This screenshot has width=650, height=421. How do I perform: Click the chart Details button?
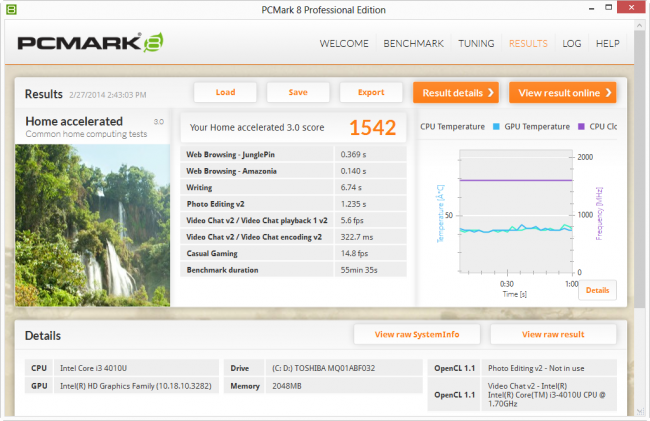tap(597, 290)
